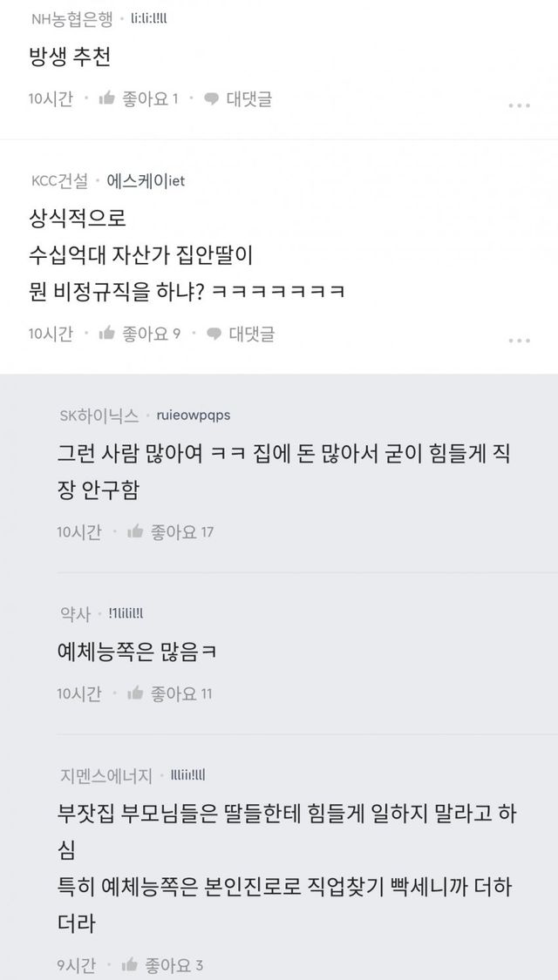Open three-dot menu on KCC건설 comment

[520, 340]
